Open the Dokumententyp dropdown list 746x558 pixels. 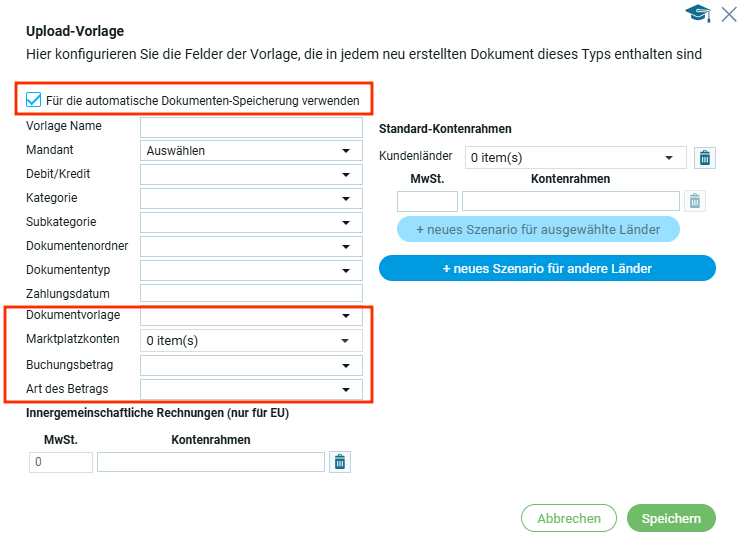(250, 270)
